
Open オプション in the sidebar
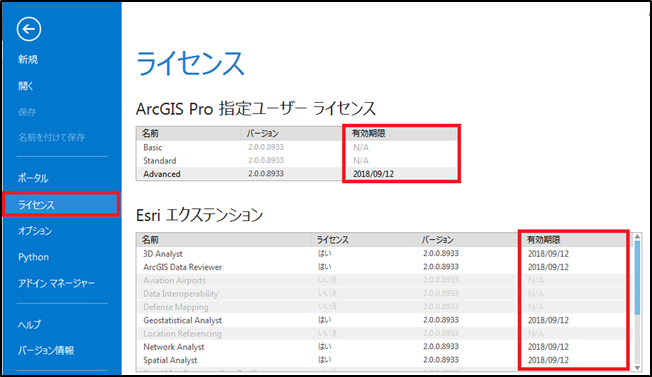[x=35, y=231]
